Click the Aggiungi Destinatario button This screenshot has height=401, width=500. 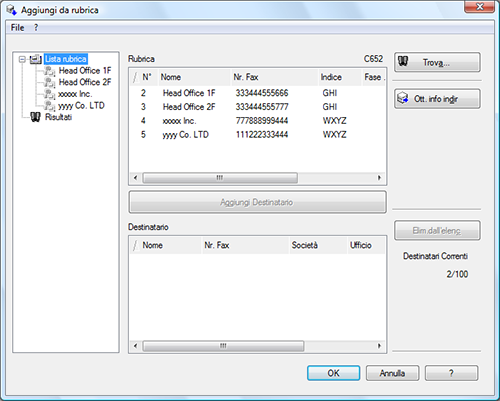pyautogui.click(x=257, y=202)
